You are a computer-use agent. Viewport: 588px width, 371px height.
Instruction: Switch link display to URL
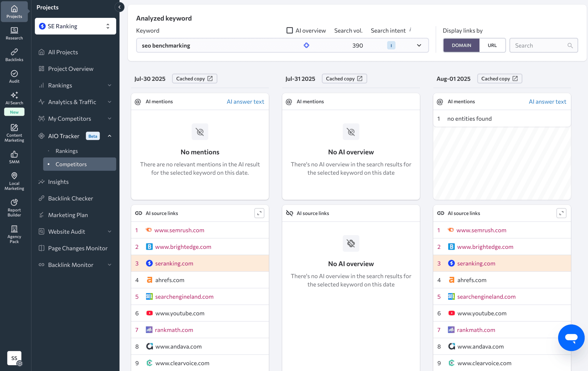492,45
